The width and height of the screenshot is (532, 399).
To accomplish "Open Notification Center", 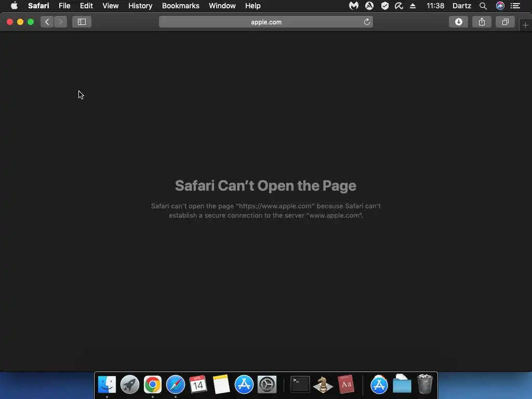I will coord(515,6).
